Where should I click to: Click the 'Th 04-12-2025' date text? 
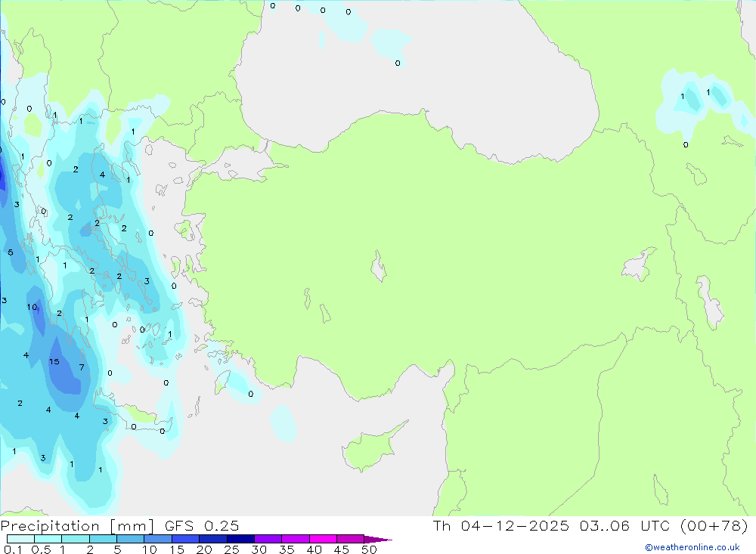click(x=501, y=525)
